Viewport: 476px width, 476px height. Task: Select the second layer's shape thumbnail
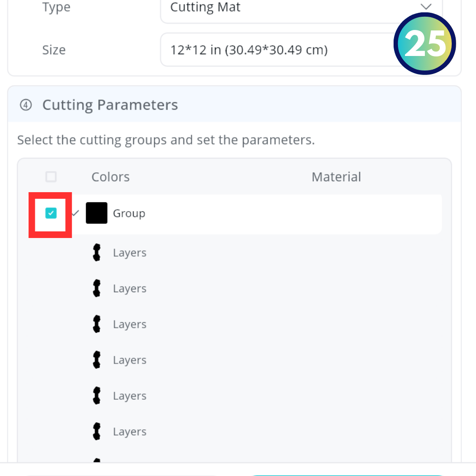coord(97,289)
